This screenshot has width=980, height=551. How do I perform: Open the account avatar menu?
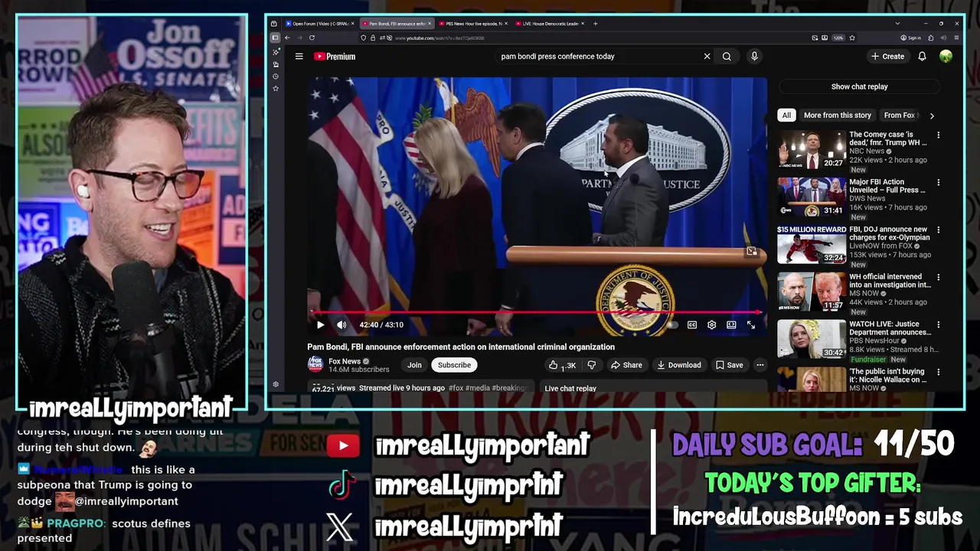click(x=946, y=57)
